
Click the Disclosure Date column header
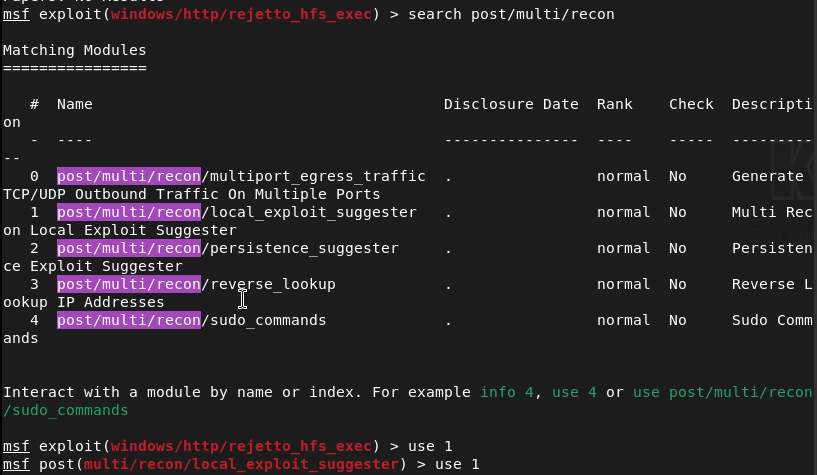[x=511, y=104]
